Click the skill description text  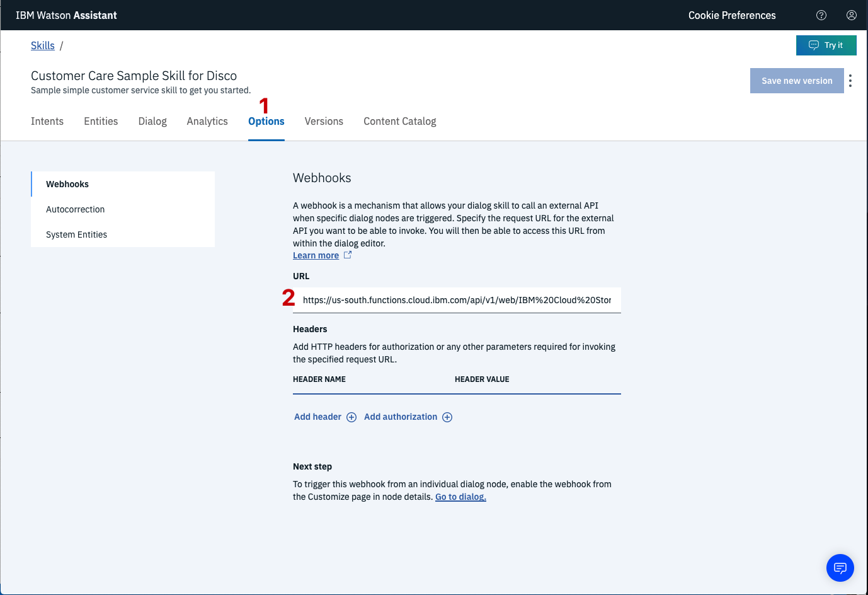[140, 90]
